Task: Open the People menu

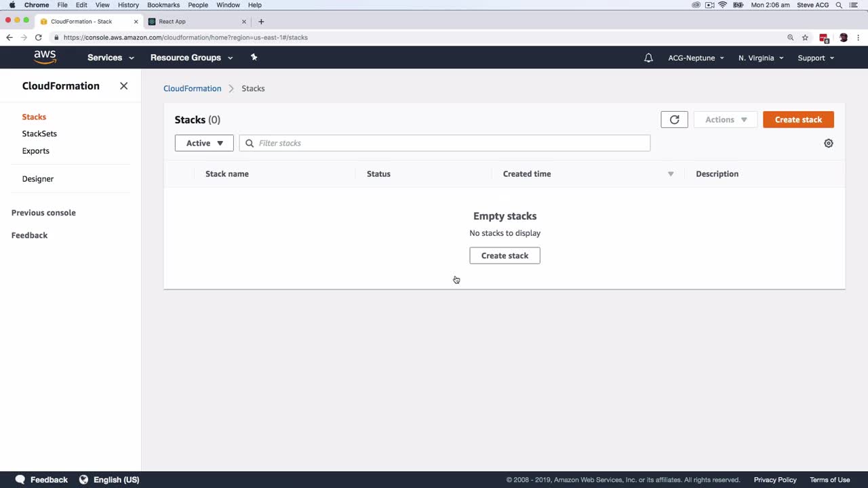Action: [198, 5]
